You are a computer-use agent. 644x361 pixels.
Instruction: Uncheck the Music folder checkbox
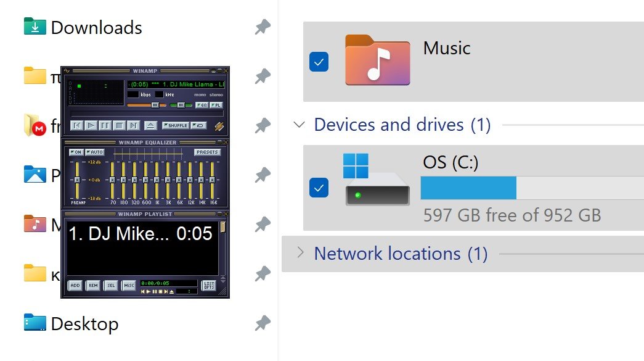tap(319, 62)
